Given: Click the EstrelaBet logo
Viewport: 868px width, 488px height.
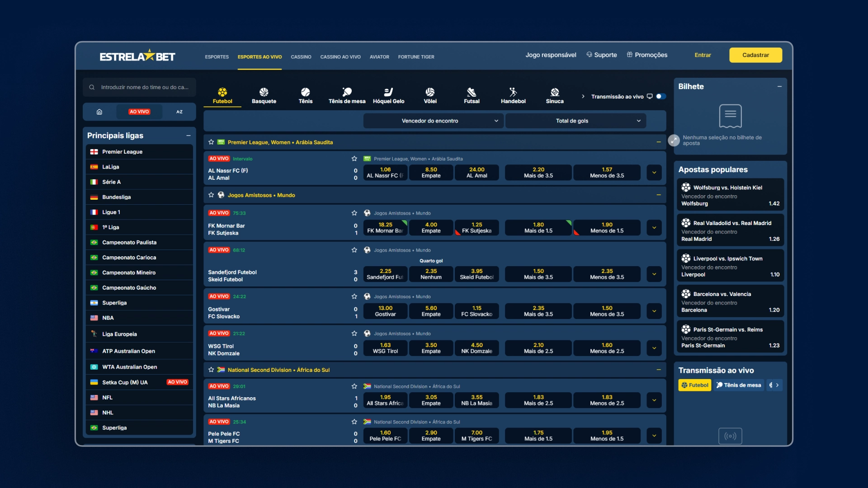Looking at the screenshot, I should pyautogui.click(x=137, y=56).
